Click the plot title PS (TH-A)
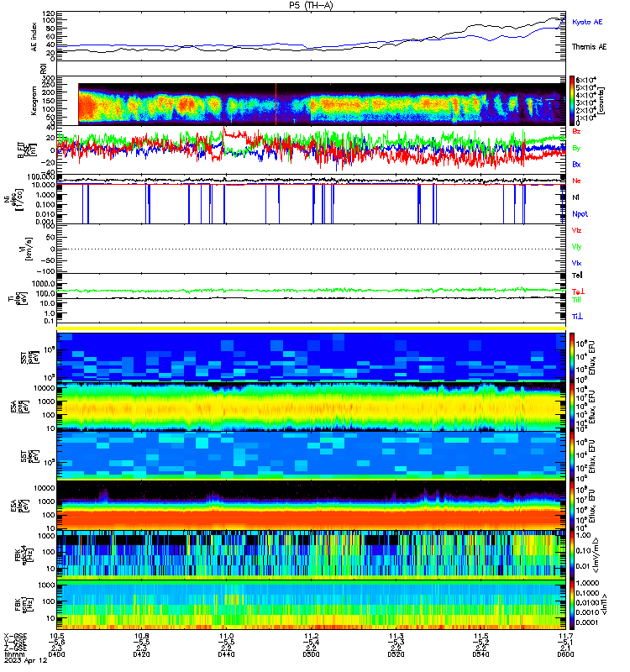Viewport: 630px width, 672px height. click(x=311, y=5)
